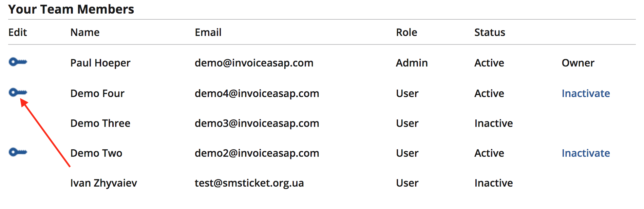This screenshot has height=209, width=644.
Task: Click the Your Team Members heading
Action: tap(71, 9)
